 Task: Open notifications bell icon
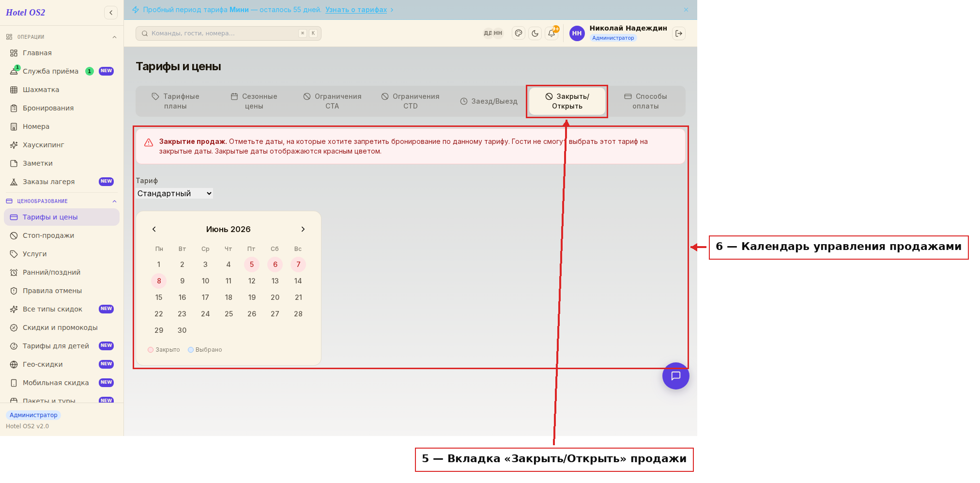pyautogui.click(x=551, y=33)
